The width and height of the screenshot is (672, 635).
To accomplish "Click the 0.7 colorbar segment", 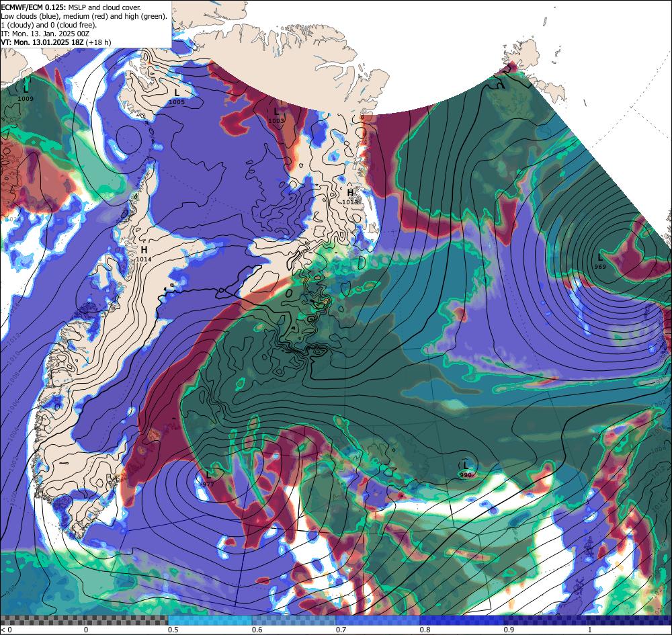I will pos(378,620).
